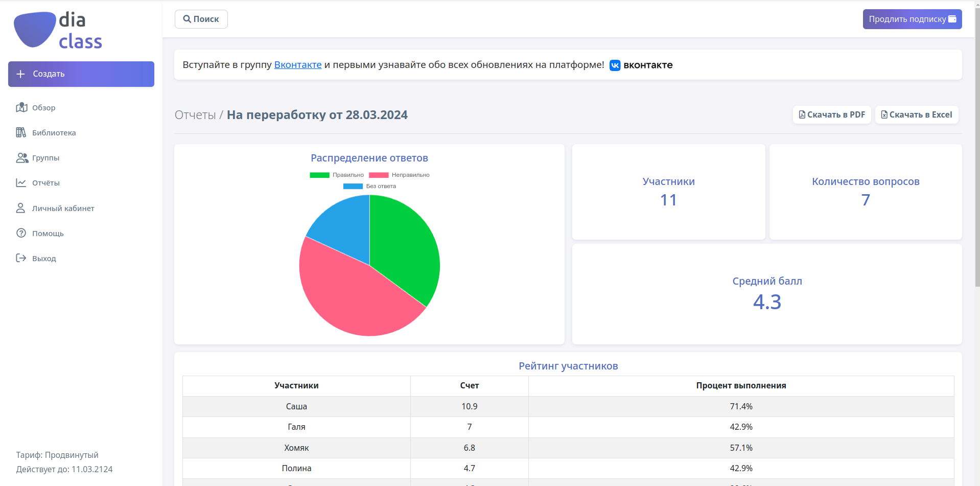Viewport: 980px width, 486px height.
Task: Click the Помощь question mark icon
Action: pos(21,233)
